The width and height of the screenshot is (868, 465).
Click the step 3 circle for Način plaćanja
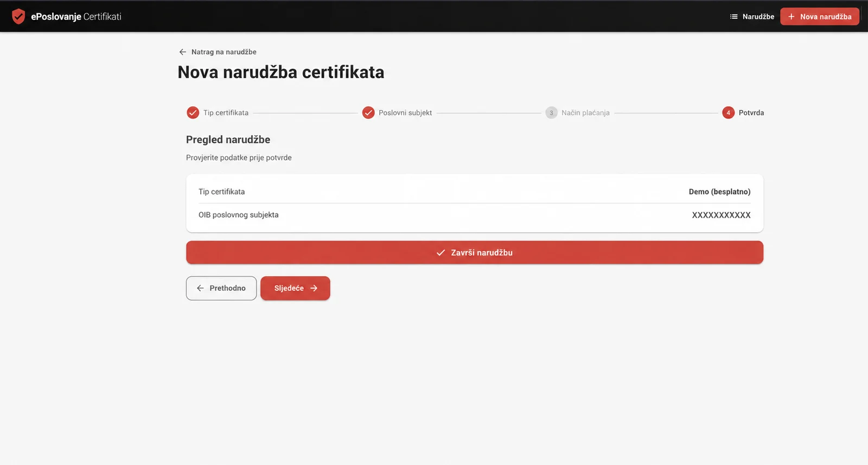[551, 112]
